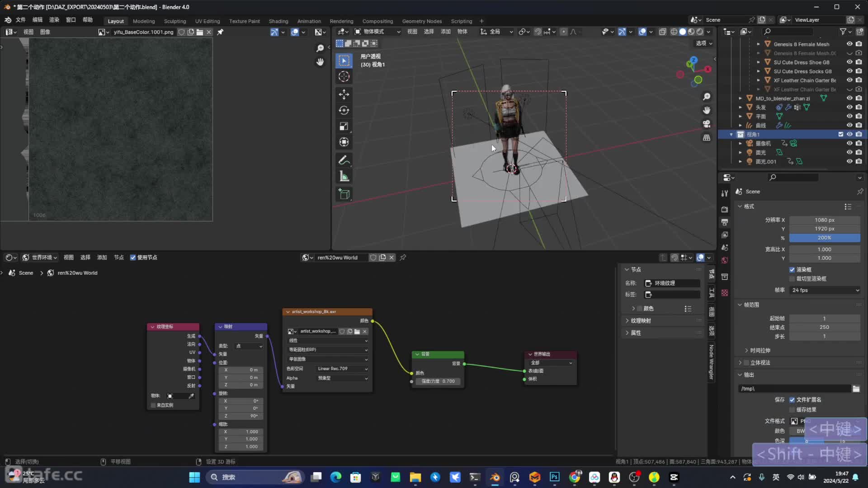Screen dimensions: 868x488
Task: Select the Select Box tool in 3D viewport
Action: [344, 61]
